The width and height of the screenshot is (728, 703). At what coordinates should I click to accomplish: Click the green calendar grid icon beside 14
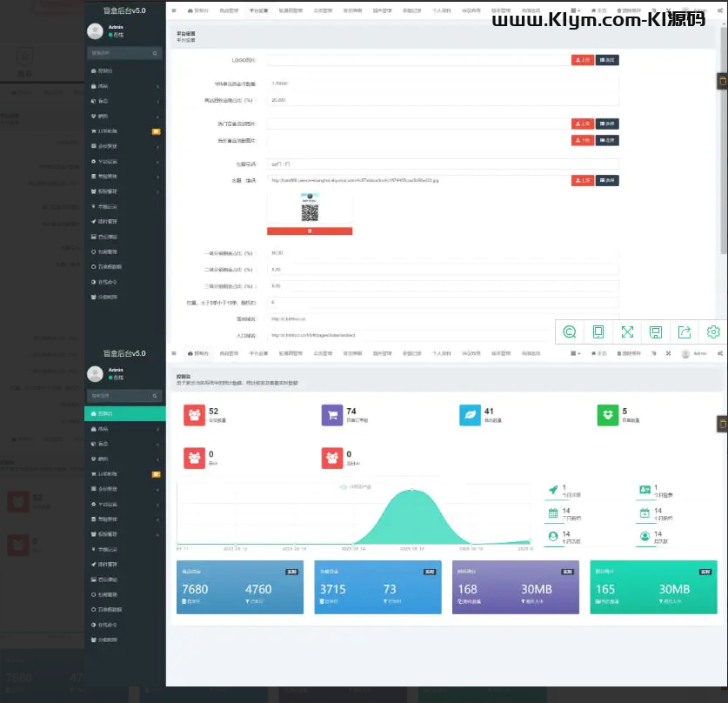pos(553,513)
